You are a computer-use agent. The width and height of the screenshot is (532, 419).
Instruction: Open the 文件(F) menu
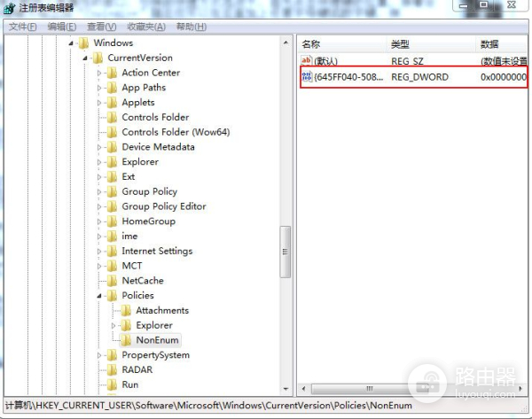22,27
